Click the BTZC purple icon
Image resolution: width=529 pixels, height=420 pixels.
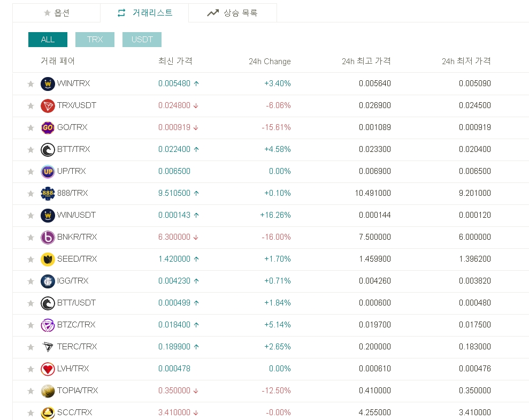(x=48, y=325)
